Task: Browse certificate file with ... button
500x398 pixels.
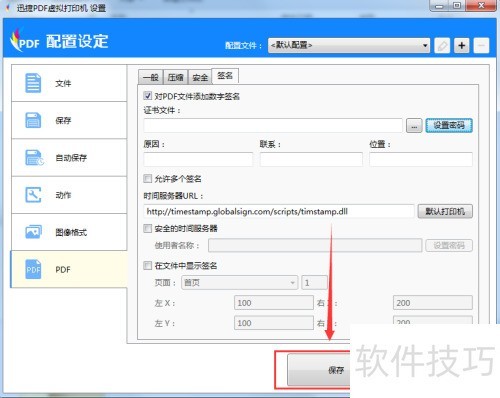Action: [x=414, y=126]
